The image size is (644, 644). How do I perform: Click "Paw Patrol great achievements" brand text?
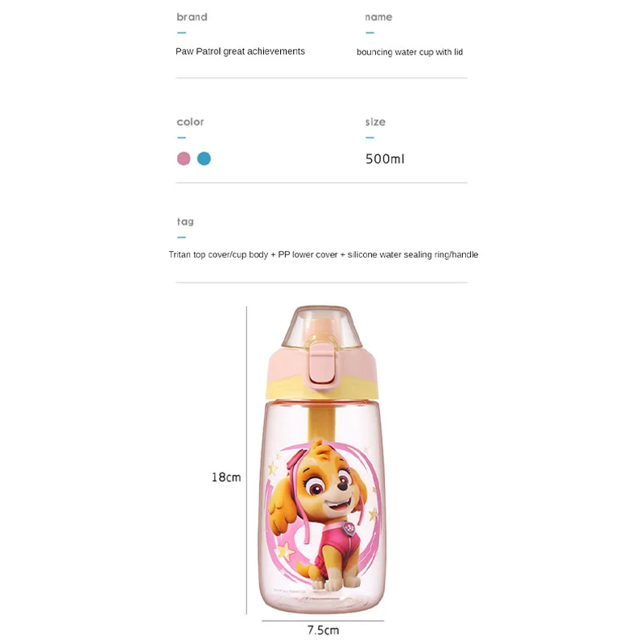240,52
